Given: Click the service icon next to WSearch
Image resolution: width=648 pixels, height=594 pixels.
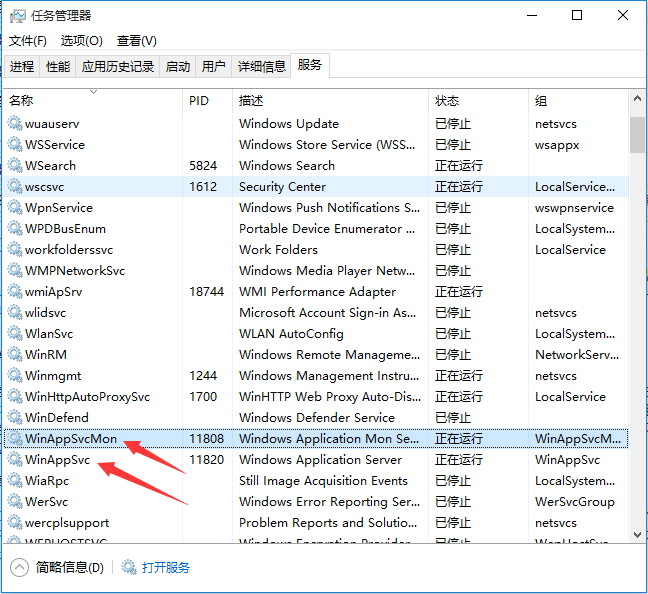Looking at the screenshot, I should (x=15, y=166).
